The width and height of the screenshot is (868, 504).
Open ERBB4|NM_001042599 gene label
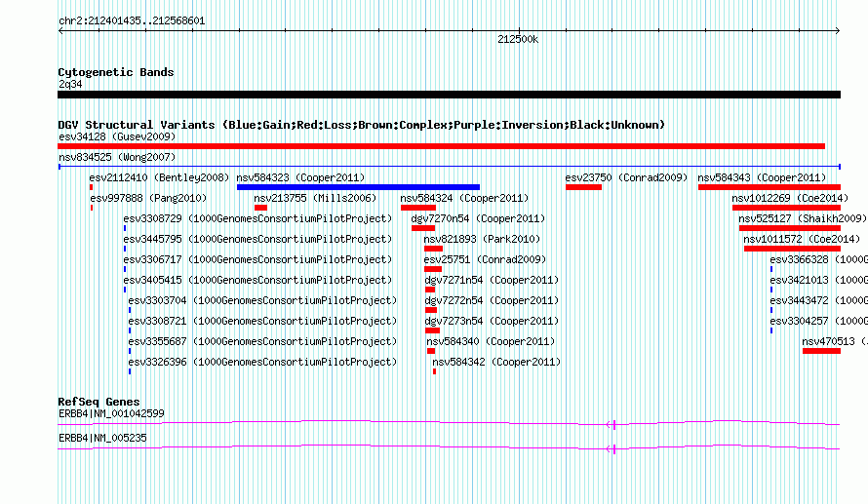click(111, 413)
